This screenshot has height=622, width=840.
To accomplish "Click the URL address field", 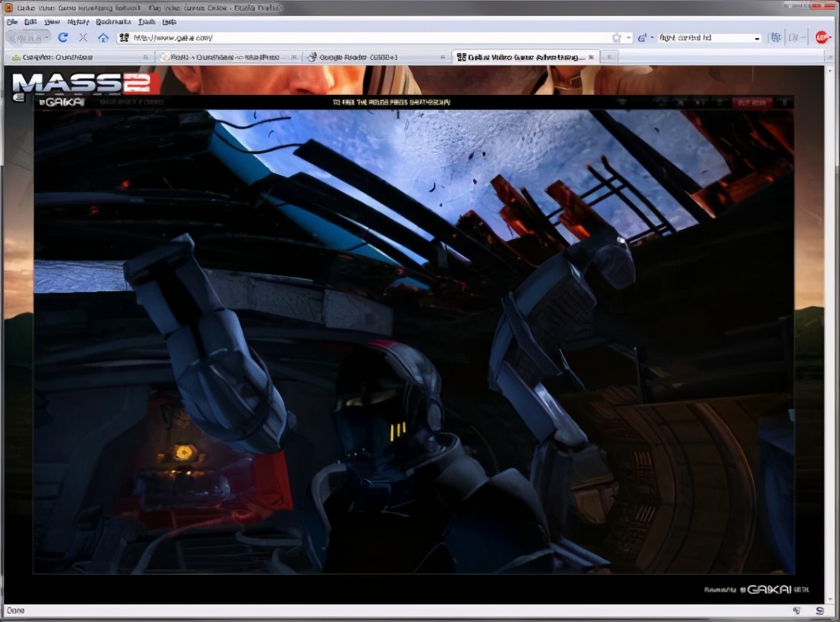I will (x=370, y=37).
